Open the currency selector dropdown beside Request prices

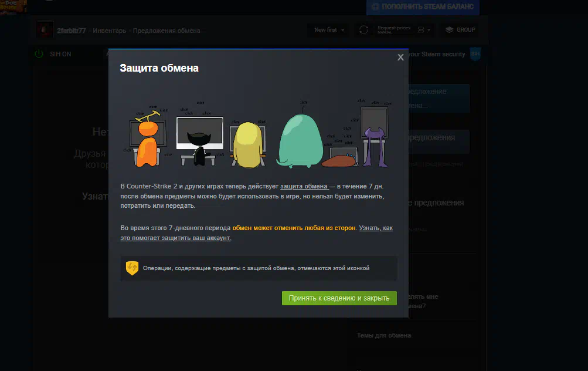tap(424, 30)
